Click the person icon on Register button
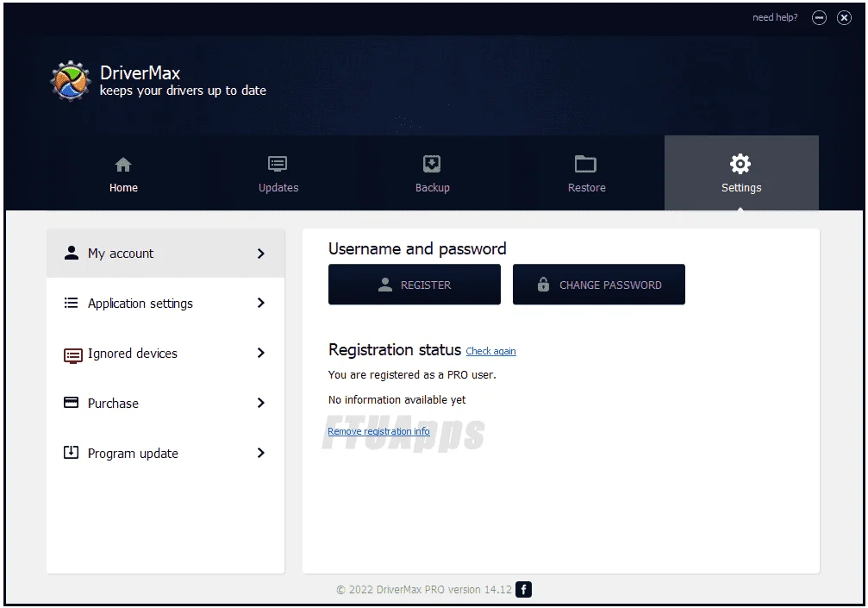The height and width of the screenshot is (608, 868). 384,285
